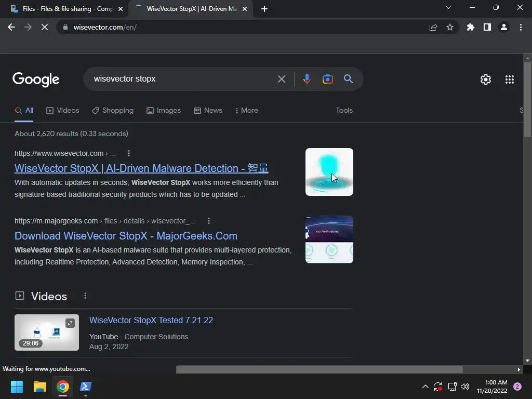Open Chrome side panel

pyautogui.click(x=487, y=27)
